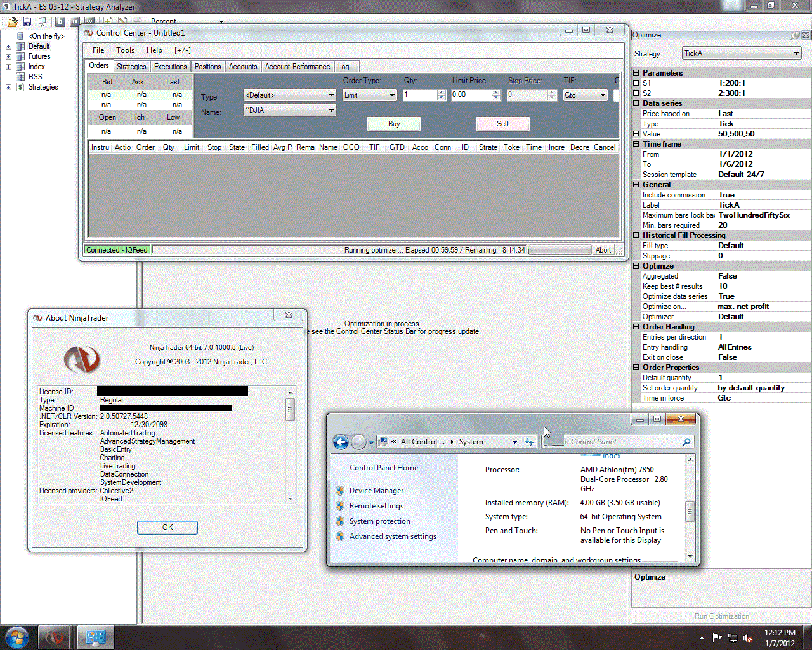Click the shield icon beside Remote settings
The height and width of the screenshot is (650, 812).
(340, 506)
